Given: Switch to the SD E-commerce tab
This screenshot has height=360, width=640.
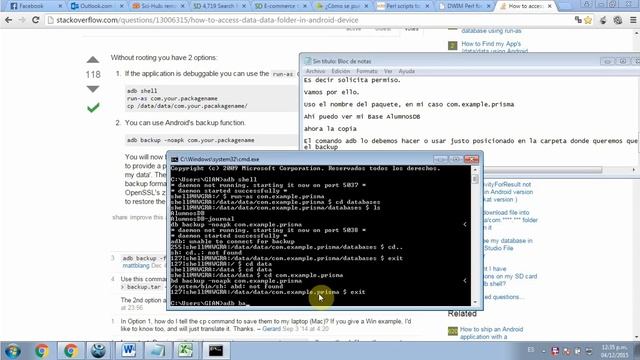Looking at the screenshot, I should coord(280,6).
